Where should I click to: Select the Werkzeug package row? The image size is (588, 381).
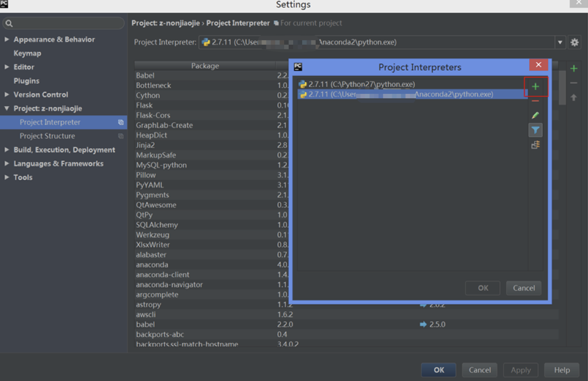pos(212,235)
